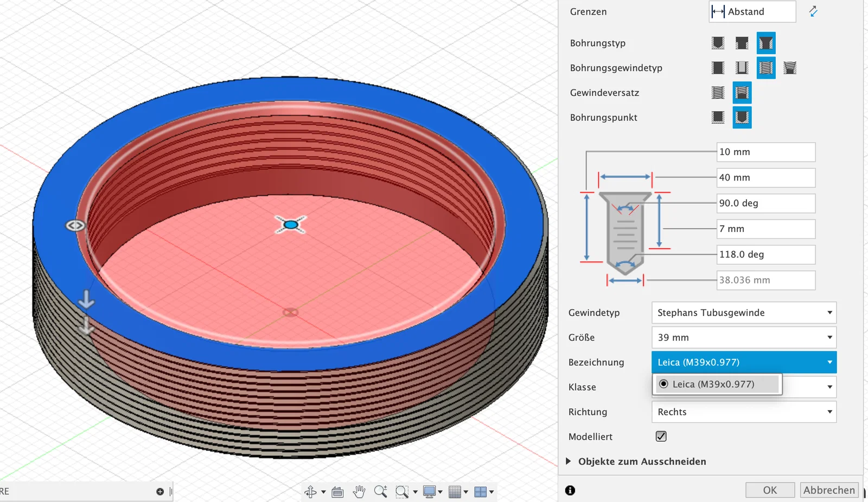Open the Richtung Rechts dropdown
Viewport: 868px width, 502px height.
point(744,412)
